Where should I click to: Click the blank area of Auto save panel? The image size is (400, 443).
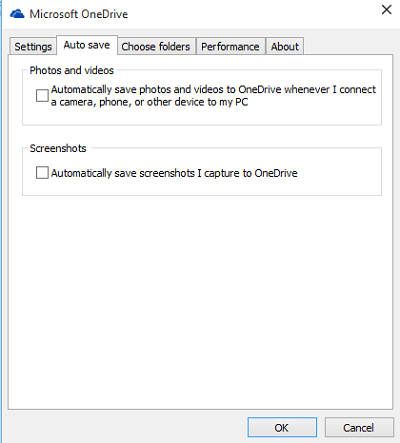click(x=200, y=300)
